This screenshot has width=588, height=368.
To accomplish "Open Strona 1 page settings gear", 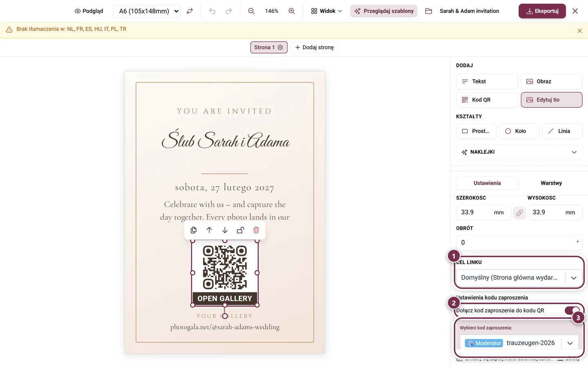I will pos(280,47).
